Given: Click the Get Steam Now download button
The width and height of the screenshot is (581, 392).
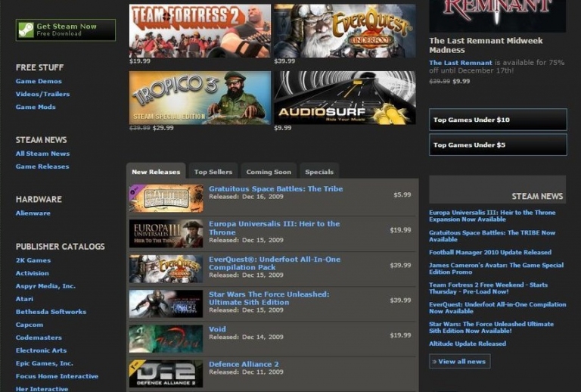Looking at the screenshot, I should pyautogui.click(x=66, y=30).
